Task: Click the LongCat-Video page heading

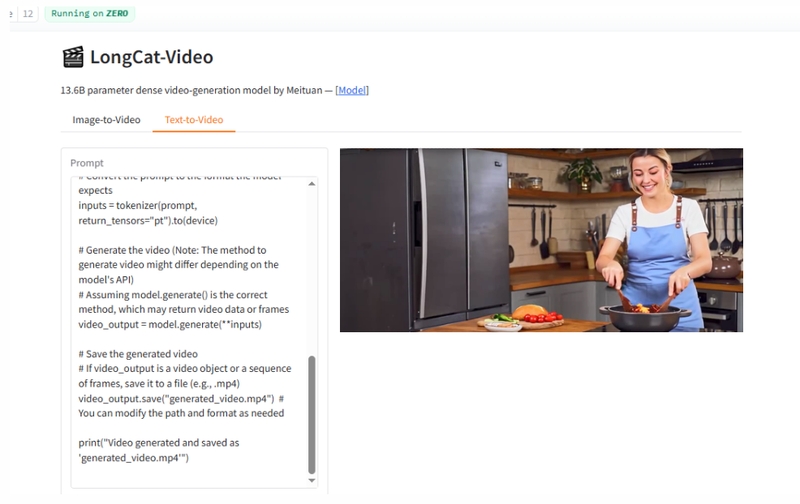Action: (x=151, y=57)
